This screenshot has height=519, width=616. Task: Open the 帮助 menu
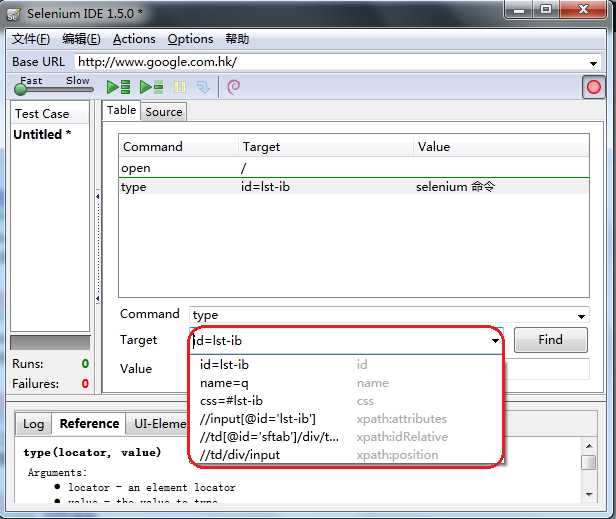tap(237, 39)
